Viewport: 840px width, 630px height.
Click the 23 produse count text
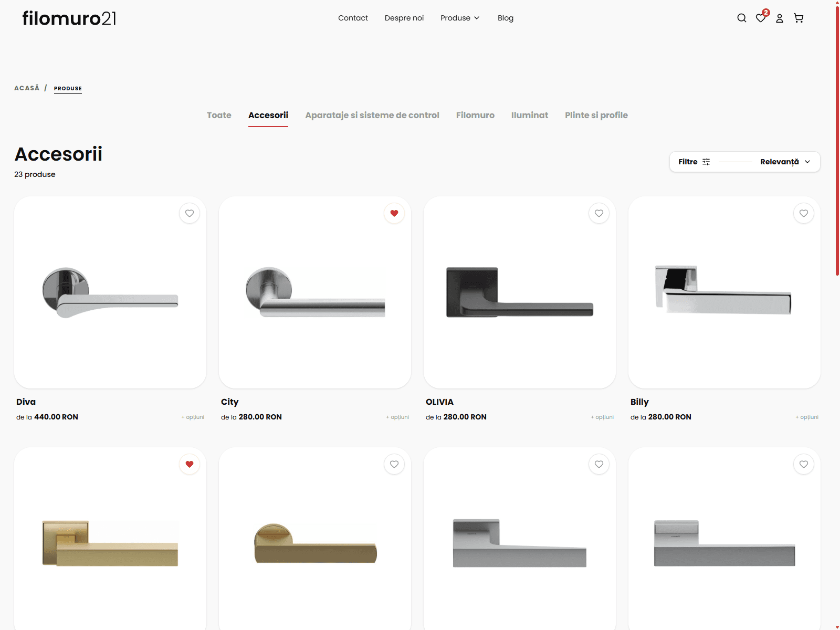point(35,174)
